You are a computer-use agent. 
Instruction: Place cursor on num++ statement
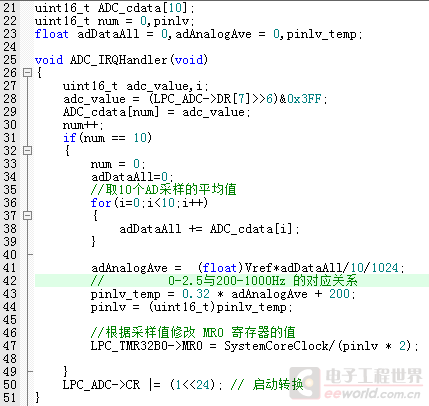83,125
